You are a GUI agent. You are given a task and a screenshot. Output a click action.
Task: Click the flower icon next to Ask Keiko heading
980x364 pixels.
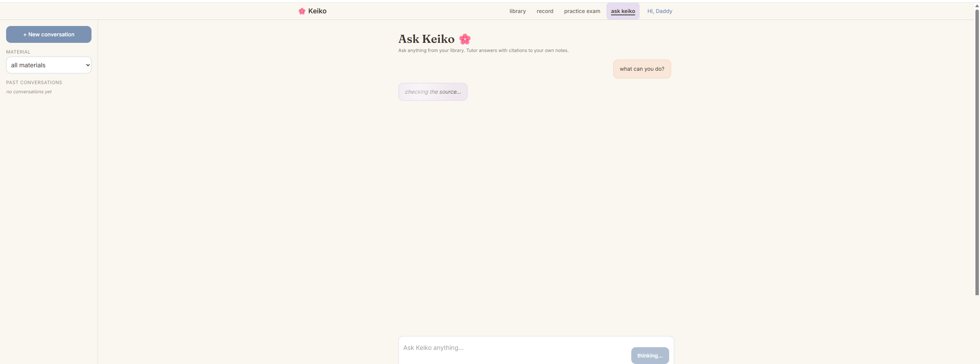(465, 39)
